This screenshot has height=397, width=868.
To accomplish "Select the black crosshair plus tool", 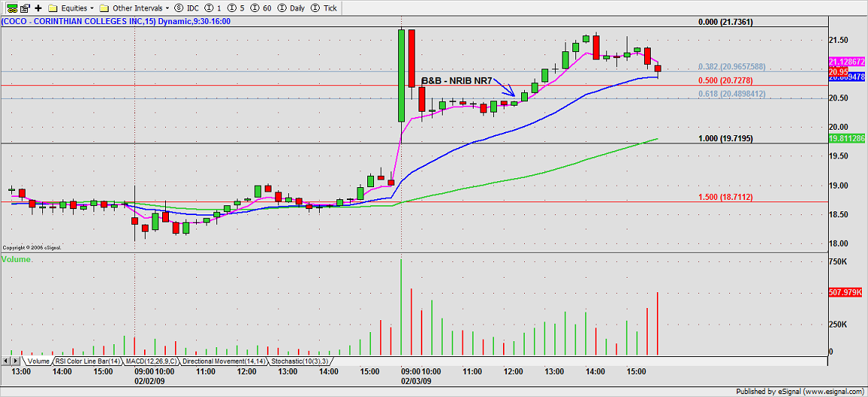I will pyautogui.click(x=38, y=8).
